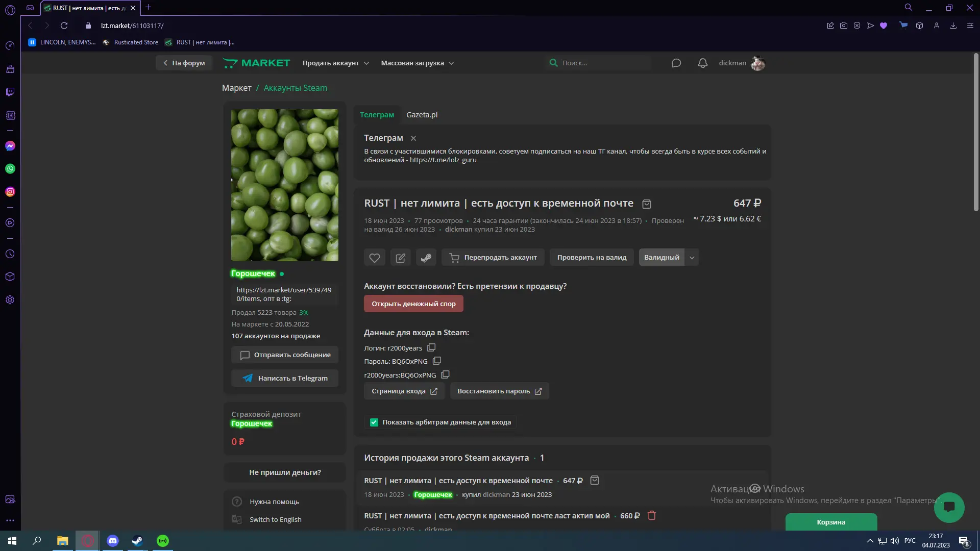Image resolution: width=980 pixels, height=551 pixels.
Task: Open the notifications bell
Action: (x=703, y=63)
